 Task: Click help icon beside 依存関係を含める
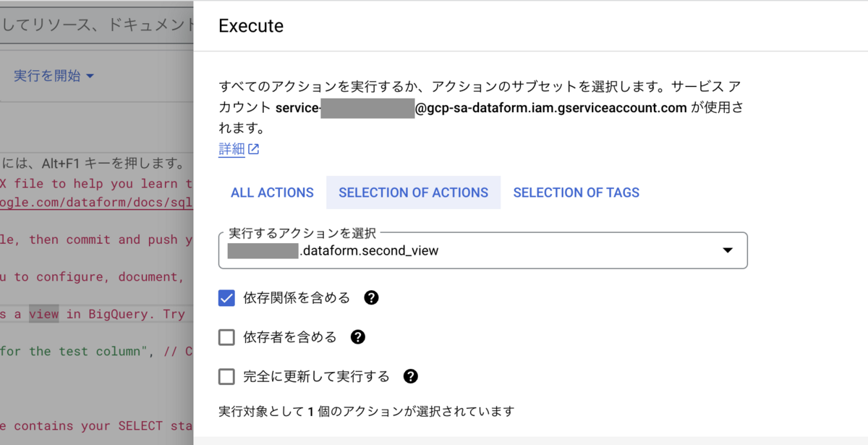(372, 298)
